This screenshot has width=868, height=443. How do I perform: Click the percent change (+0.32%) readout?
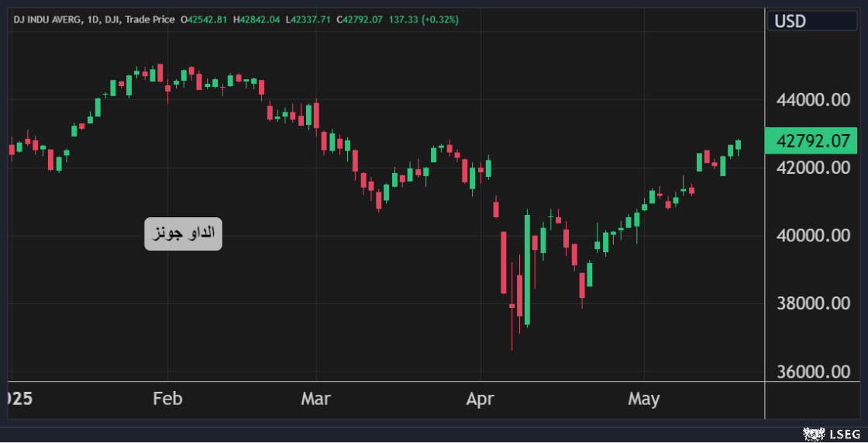(x=439, y=19)
